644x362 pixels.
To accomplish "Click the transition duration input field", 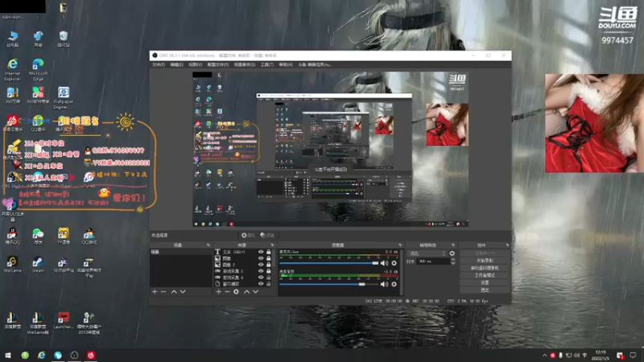I will (432, 261).
